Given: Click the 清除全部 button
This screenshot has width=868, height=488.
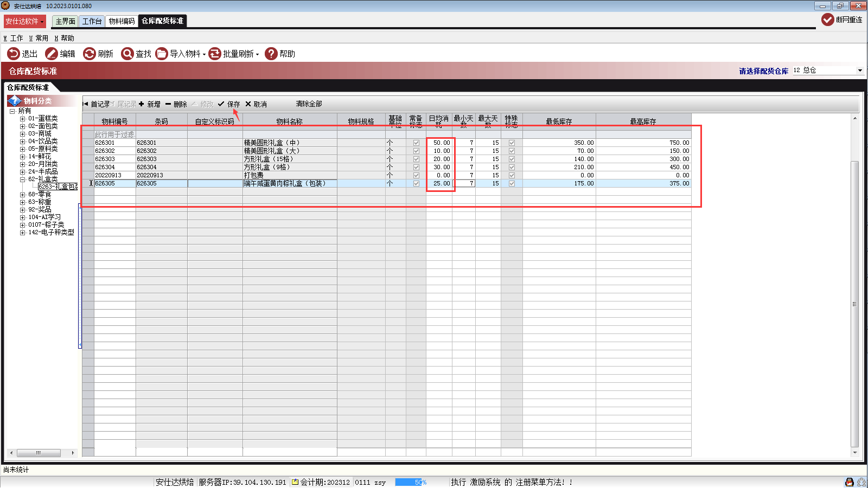Looking at the screenshot, I should [309, 104].
